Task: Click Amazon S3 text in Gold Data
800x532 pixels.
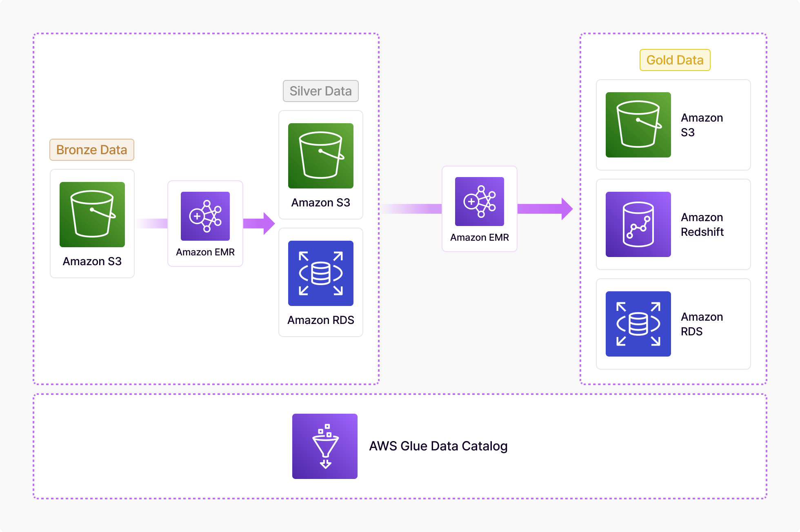Action: (702, 125)
